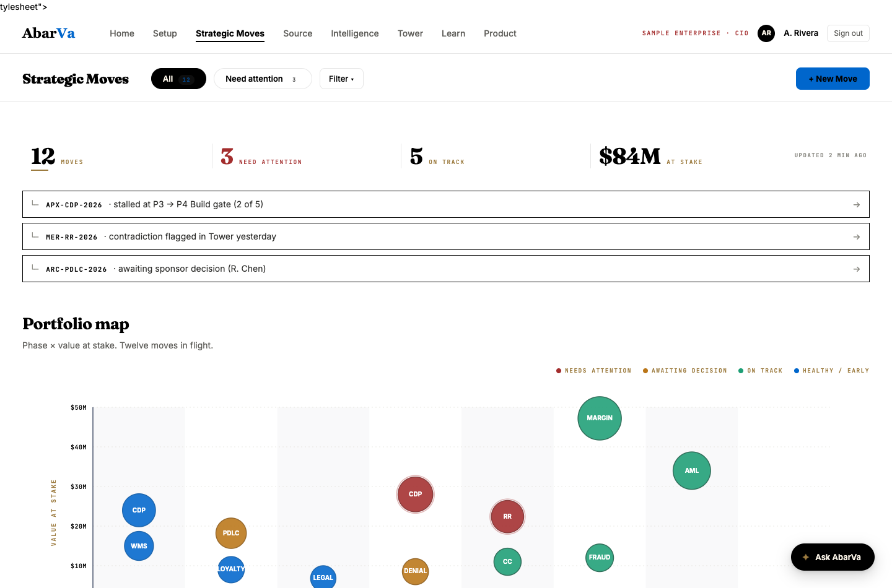Click the sparkle icon in Ask AbarVa
892x588 pixels.
[806, 557]
